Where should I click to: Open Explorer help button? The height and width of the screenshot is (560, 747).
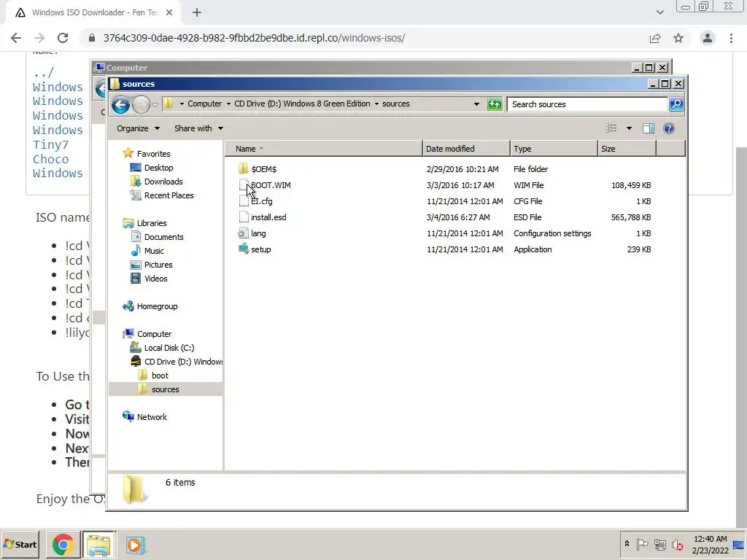(669, 128)
